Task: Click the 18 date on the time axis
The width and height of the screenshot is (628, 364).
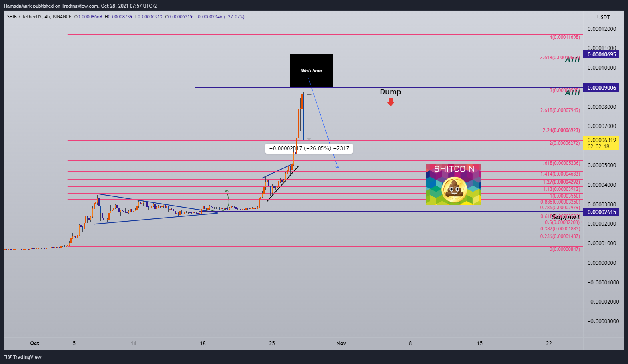Action: point(203,343)
